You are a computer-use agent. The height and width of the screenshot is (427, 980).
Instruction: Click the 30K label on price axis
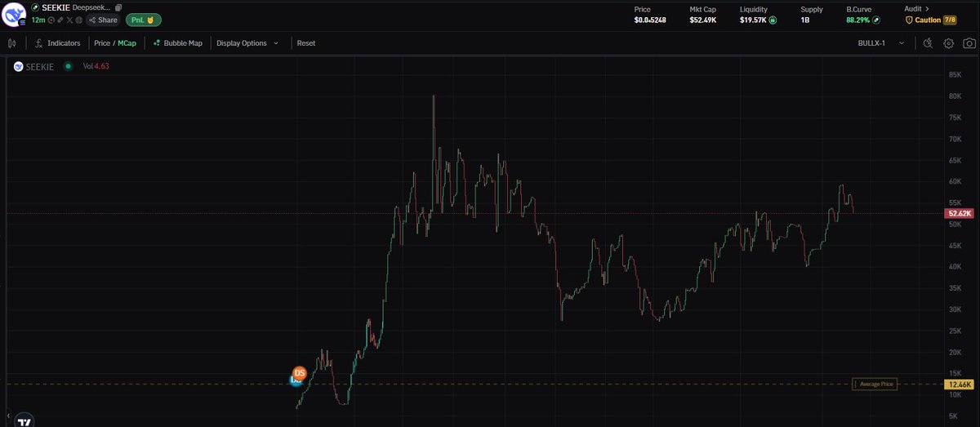pos(954,309)
